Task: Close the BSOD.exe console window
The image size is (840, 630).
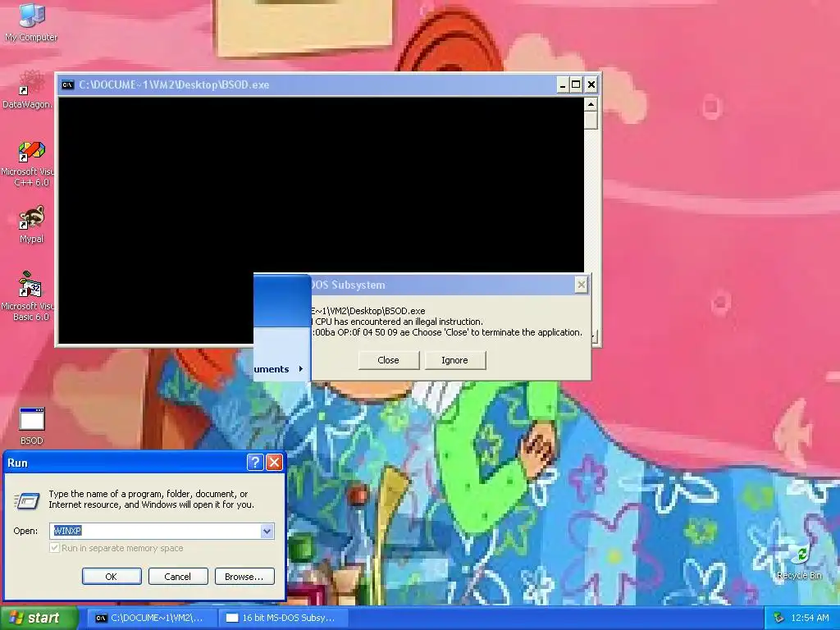Action: [591, 84]
